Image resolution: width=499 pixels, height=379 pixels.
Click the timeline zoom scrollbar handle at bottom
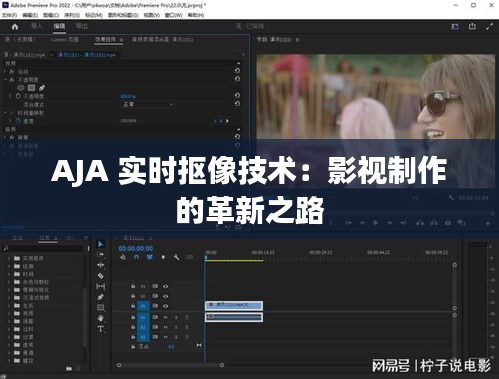[x=170, y=365]
